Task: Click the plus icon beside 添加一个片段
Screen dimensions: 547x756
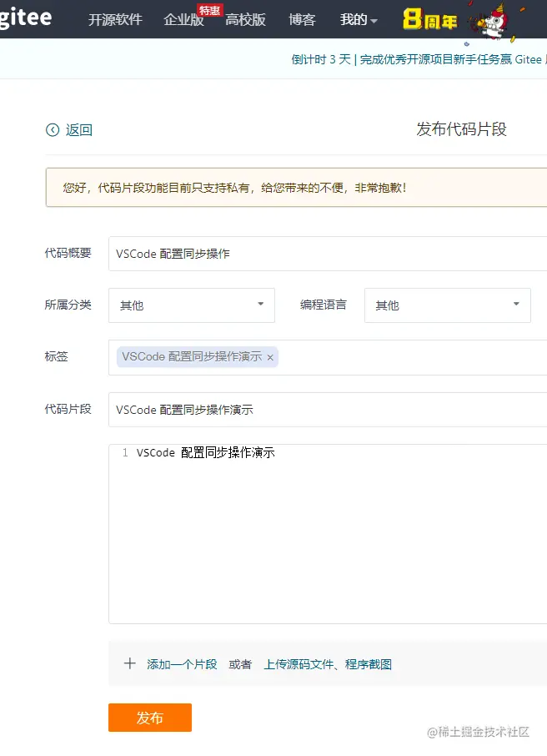Action: [x=129, y=663]
